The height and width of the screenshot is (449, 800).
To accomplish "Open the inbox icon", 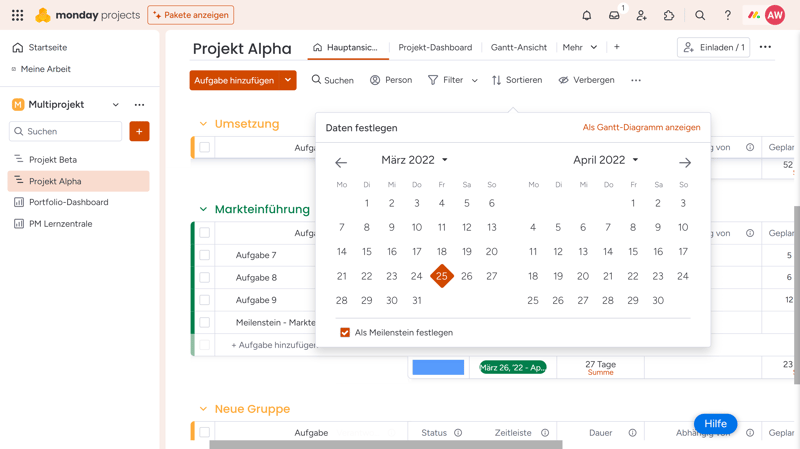I will click(614, 16).
